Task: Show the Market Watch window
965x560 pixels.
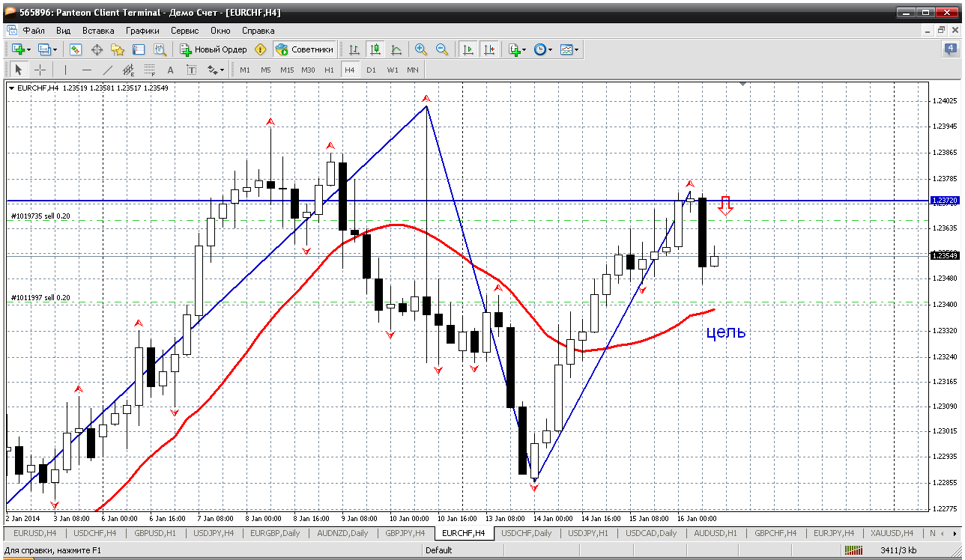Action: coord(76,49)
